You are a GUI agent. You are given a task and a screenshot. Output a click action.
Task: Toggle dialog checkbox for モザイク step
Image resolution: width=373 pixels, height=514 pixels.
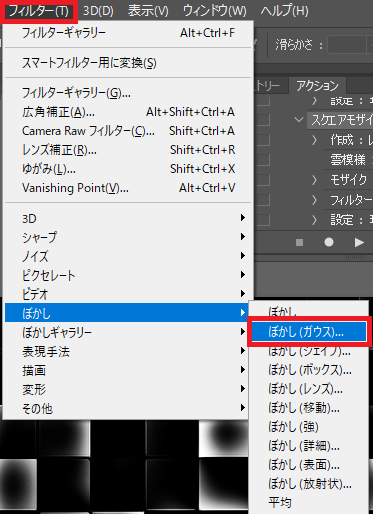[x=263, y=180]
